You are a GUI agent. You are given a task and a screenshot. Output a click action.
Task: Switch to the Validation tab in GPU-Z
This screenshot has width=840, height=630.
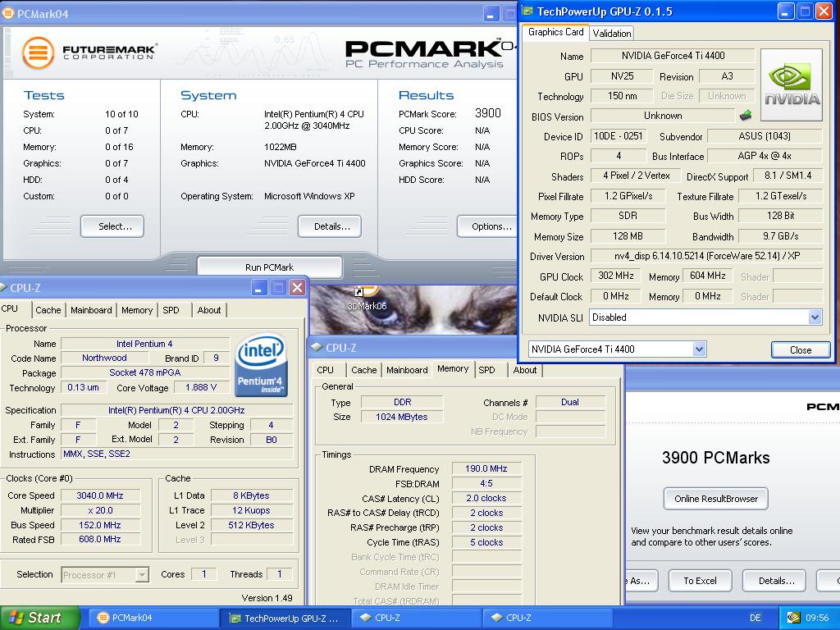(x=611, y=33)
